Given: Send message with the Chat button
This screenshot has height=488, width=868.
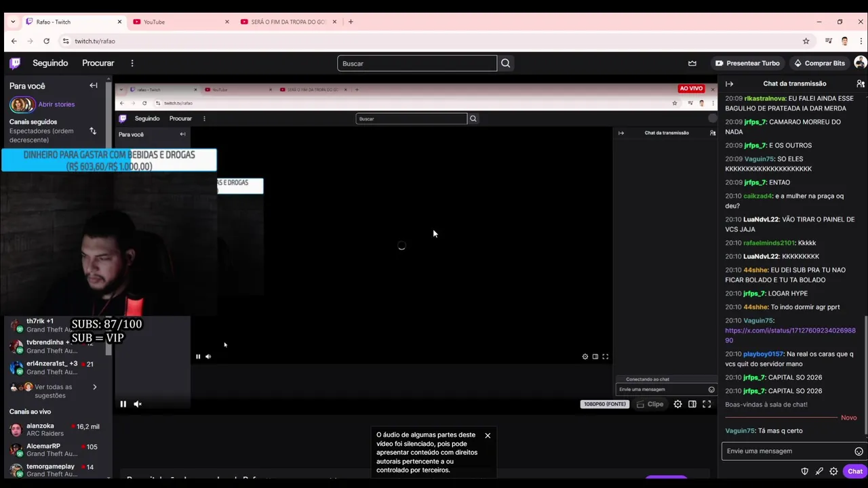Looking at the screenshot, I should pos(854,472).
